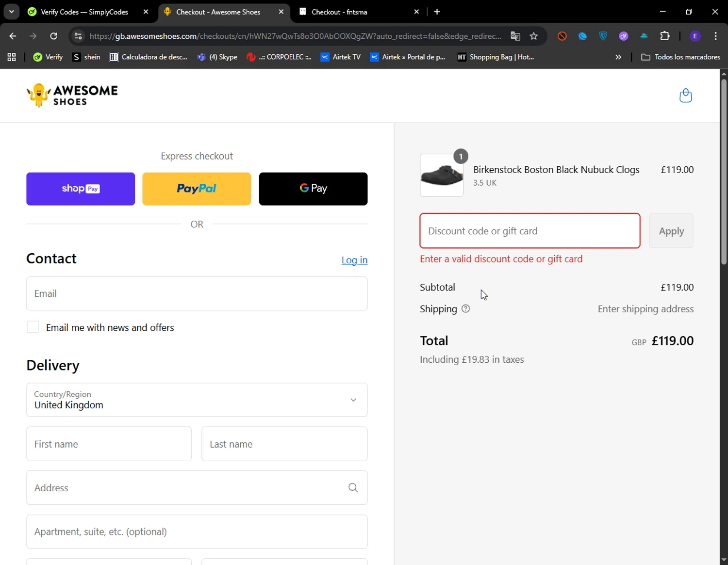Click the browser forward arrow
The height and width of the screenshot is (565, 728).
click(x=33, y=36)
